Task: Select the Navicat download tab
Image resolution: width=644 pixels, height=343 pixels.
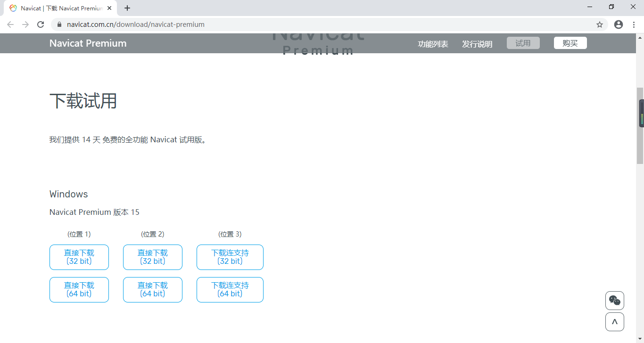Action: click(x=61, y=8)
